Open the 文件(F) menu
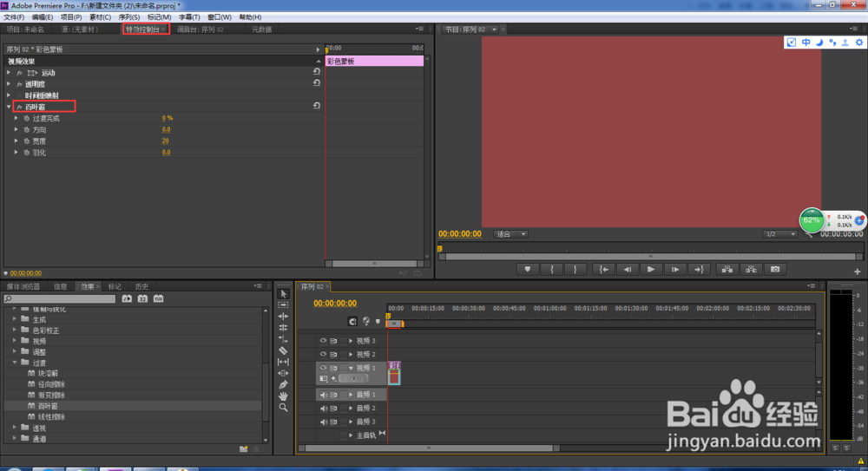The height and width of the screenshot is (471, 868). pos(14,17)
